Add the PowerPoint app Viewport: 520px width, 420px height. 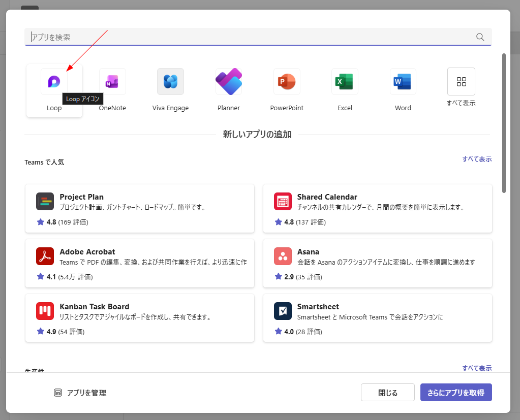[x=287, y=82]
